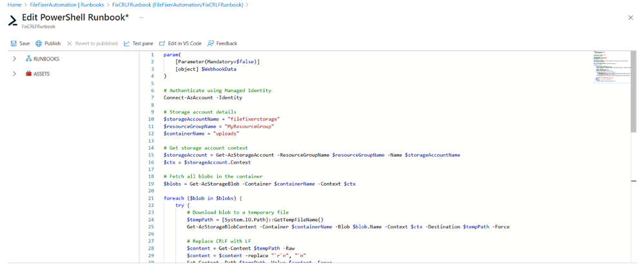This screenshot has height=274, width=644.
Task: Select the ASSETS tree item
Action: pyautogui.click(x=42, y=74)
